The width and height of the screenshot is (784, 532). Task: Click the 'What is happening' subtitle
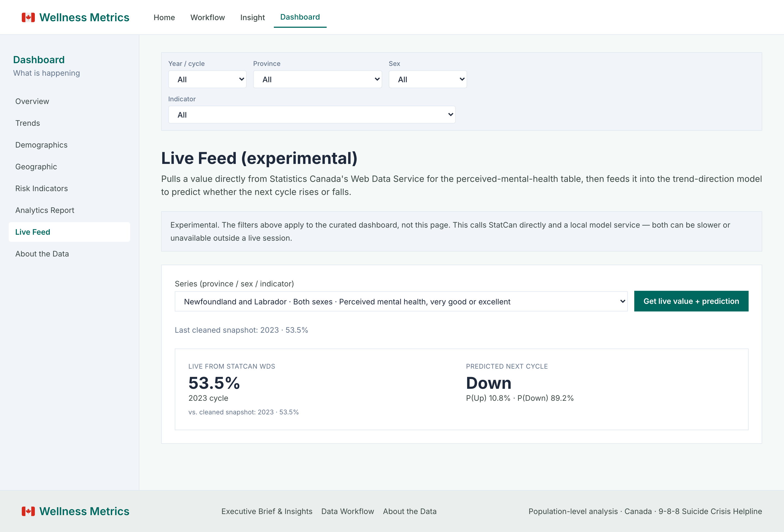pyautogui.click(x=47, y=73)
